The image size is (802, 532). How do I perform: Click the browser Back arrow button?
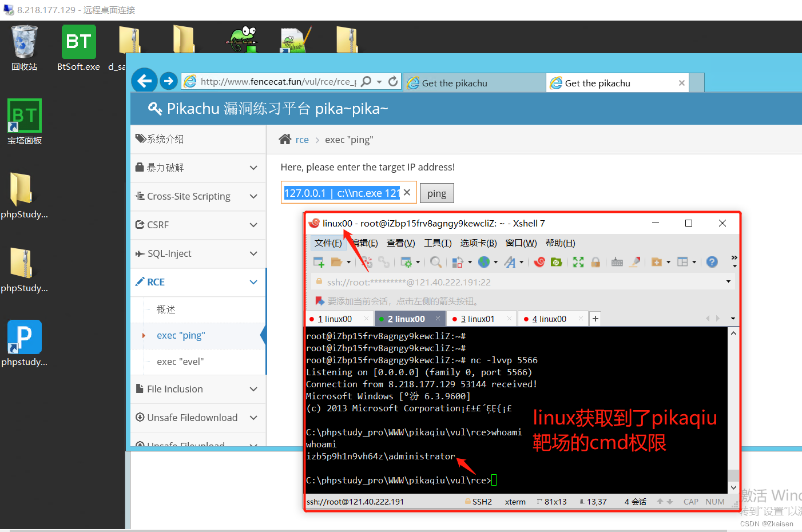[145, 81]
